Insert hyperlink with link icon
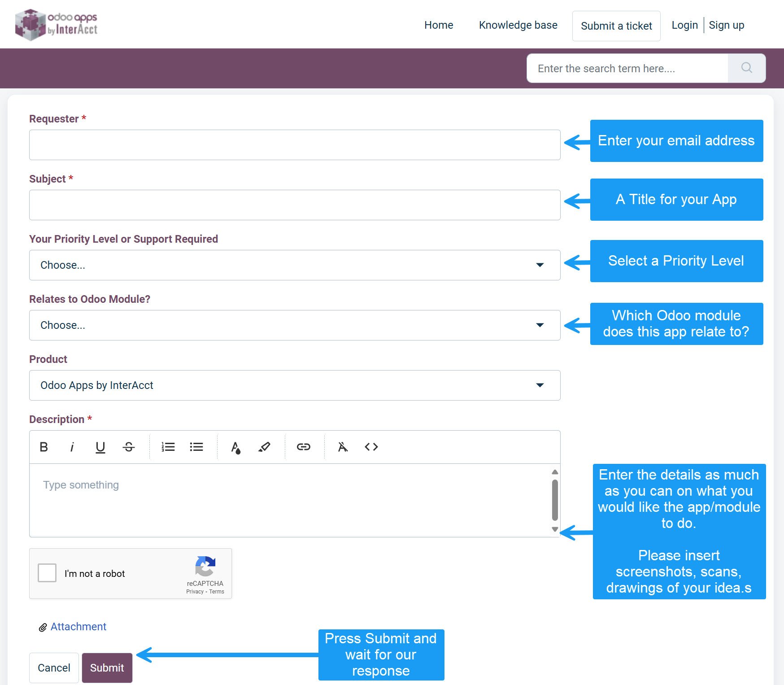This screenshot has height=685, width=784. (x=304, y=447)
